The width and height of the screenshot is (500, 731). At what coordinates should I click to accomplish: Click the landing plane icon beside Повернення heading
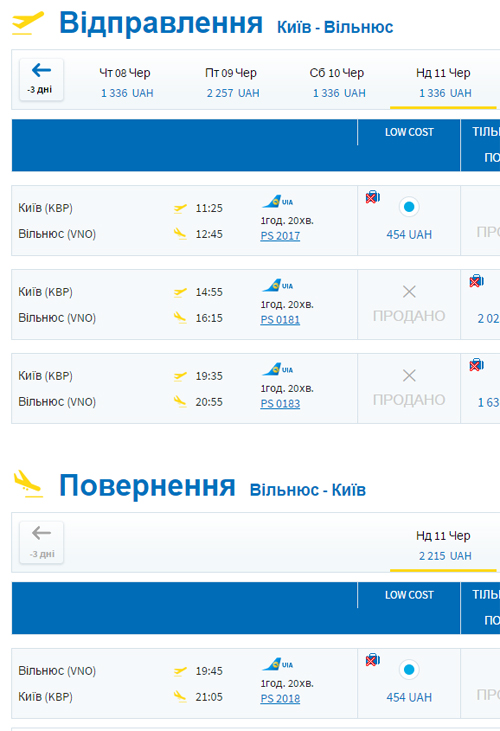[x=28, y=484]
